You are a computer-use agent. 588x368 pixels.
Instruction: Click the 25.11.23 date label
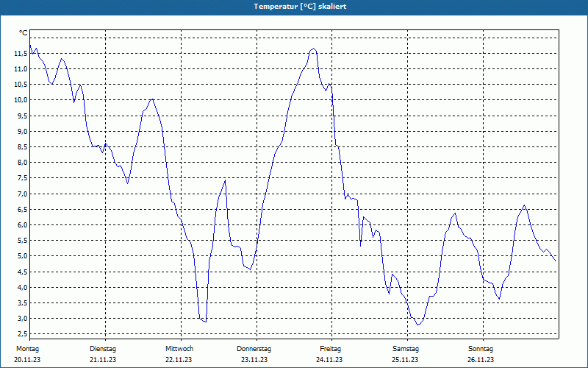[x=405, y=360]
